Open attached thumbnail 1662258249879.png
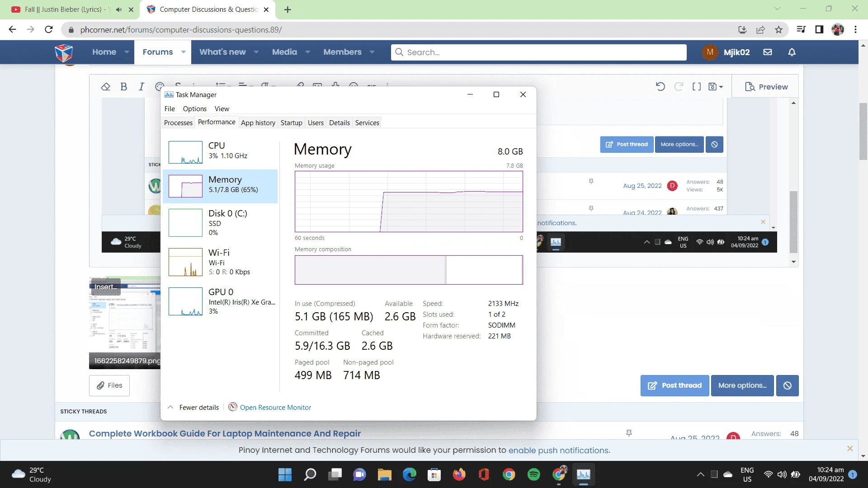The image size is (868, 488). tap(125, 323)
